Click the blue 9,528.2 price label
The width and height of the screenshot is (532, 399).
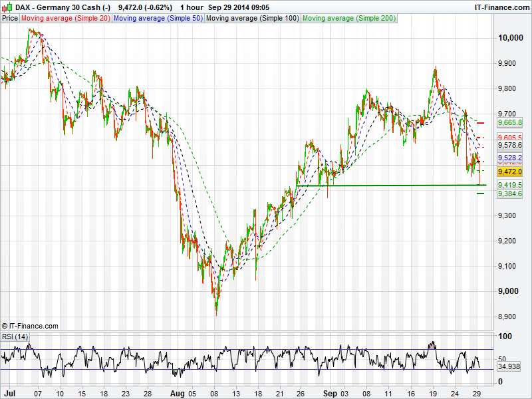(x=511, y=158)
